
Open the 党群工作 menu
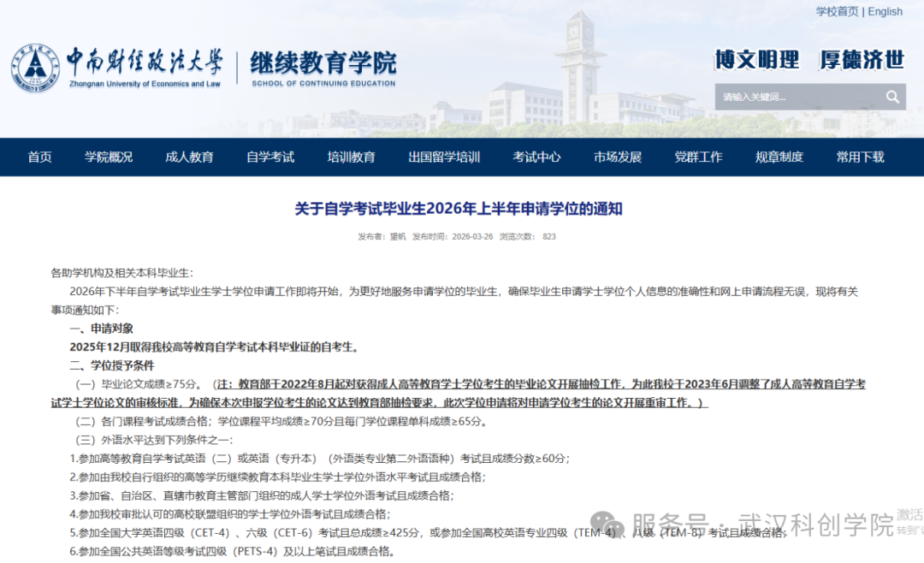point(698,157)
